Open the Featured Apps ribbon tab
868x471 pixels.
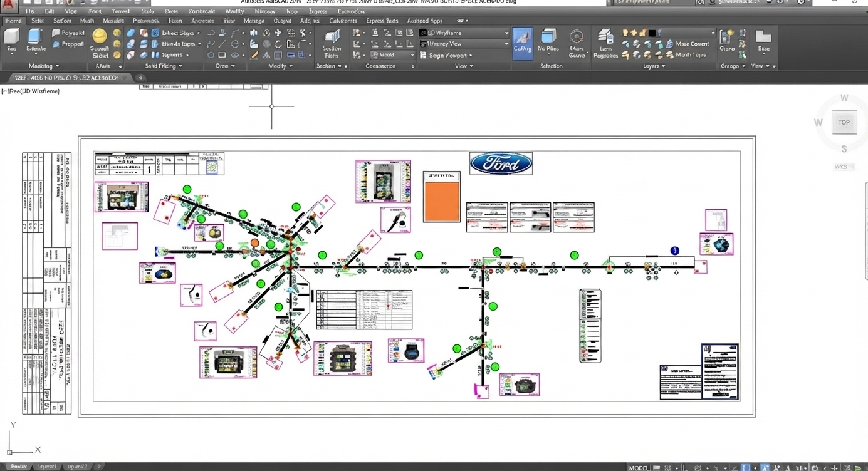425,21
